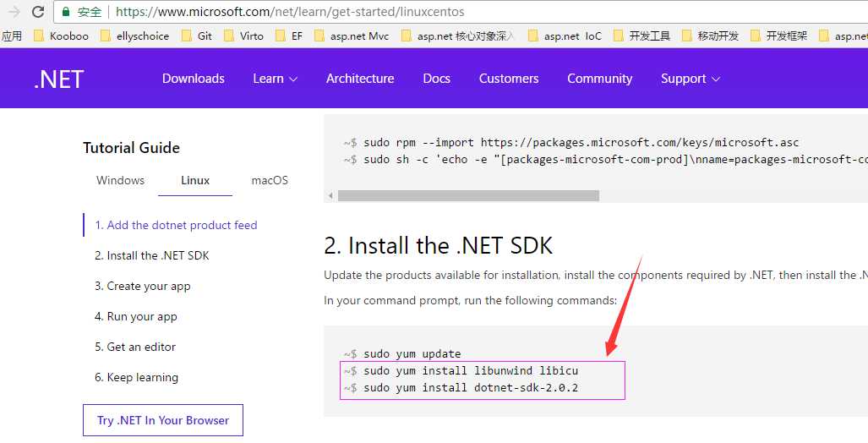Open the 应用 apps shortcut

coord(12,36)
